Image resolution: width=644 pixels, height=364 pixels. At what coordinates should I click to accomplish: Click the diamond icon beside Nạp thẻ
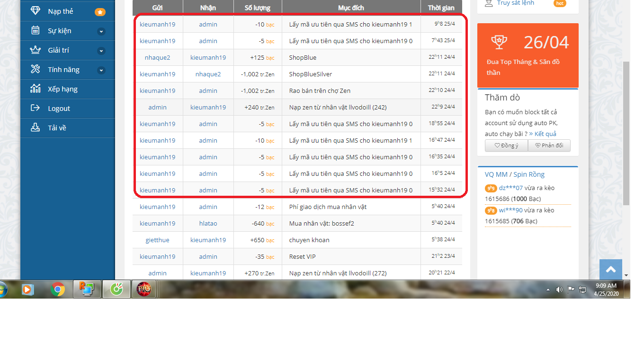pos(36,11)
